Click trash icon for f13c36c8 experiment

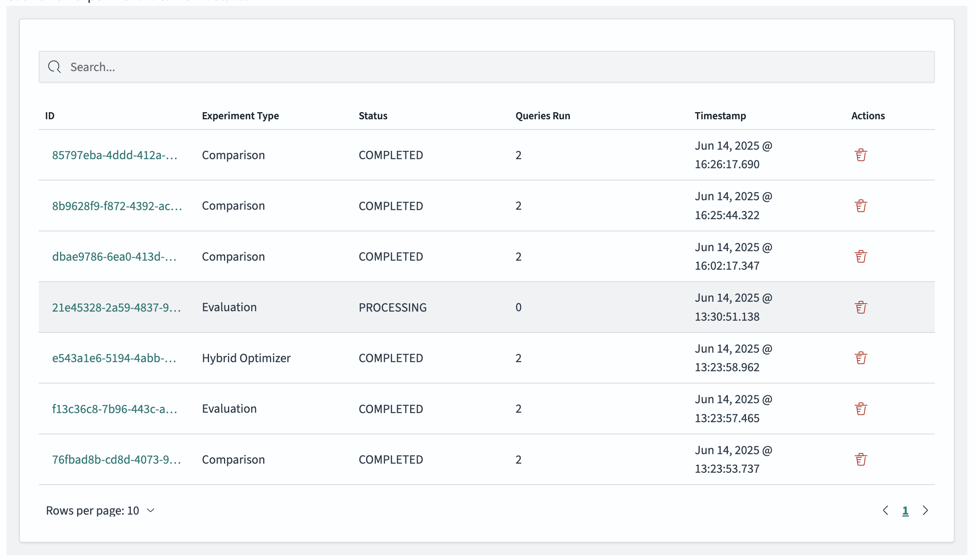coord(861,409)
